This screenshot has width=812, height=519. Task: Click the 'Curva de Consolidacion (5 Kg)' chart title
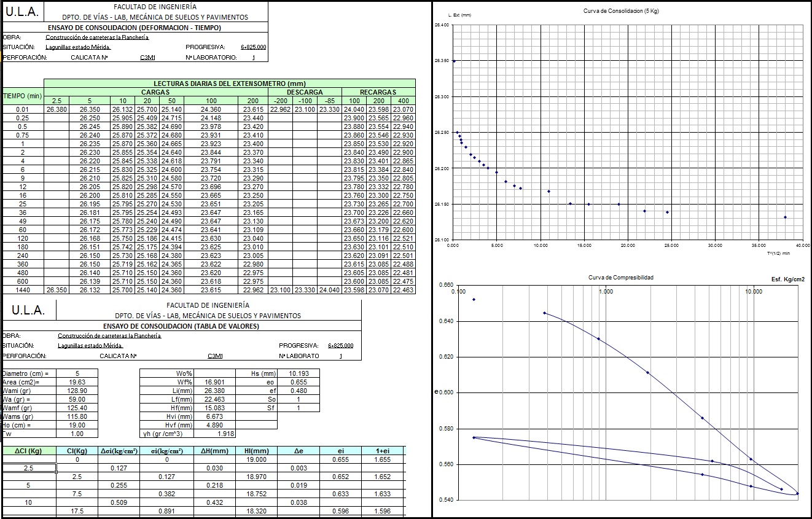(x=620, y=11)
